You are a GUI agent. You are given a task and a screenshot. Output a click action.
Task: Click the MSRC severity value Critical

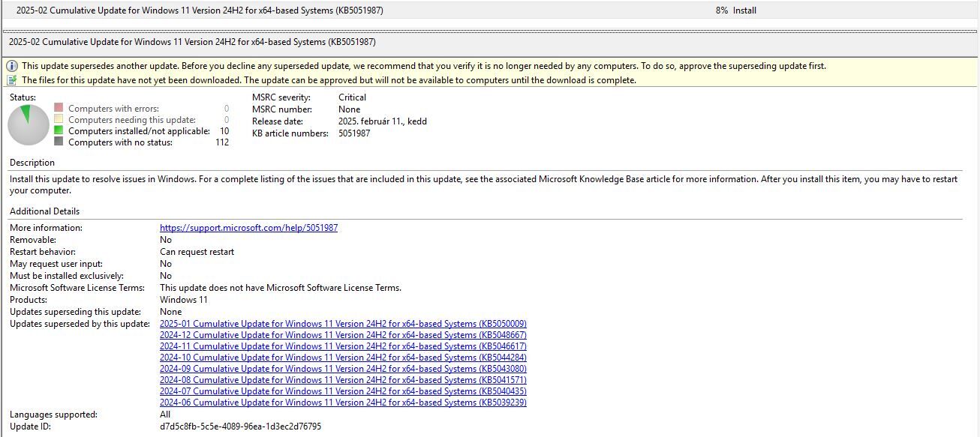(352, 97)
